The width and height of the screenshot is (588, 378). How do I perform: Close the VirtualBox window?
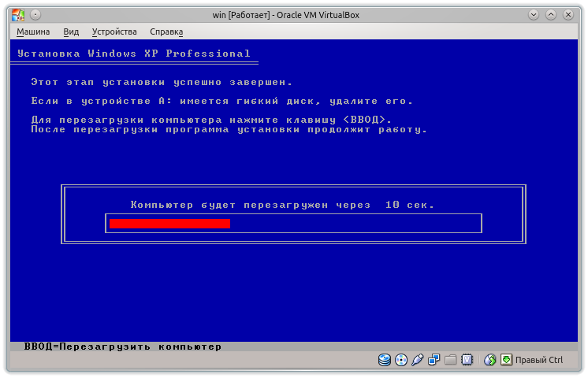[568, 15]
